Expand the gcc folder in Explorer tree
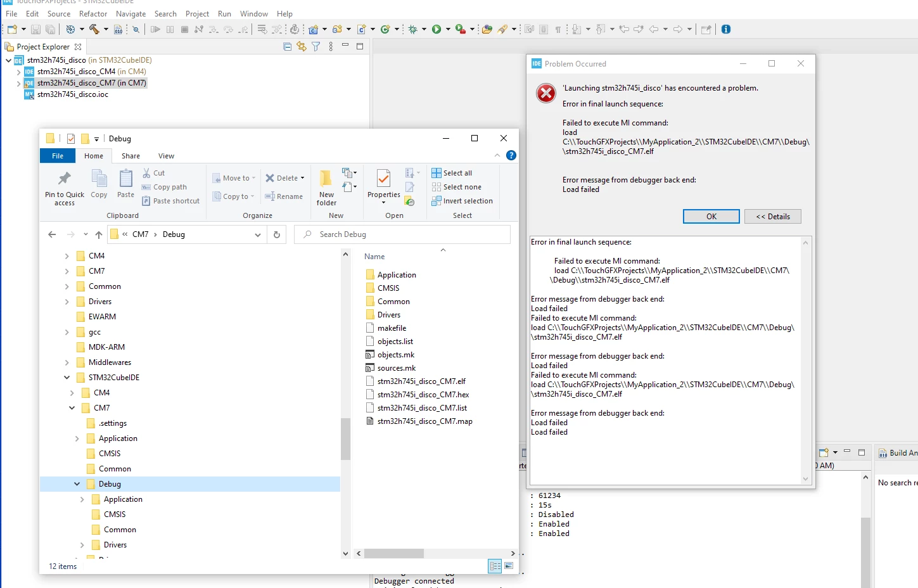Screen dimensions: 918x588 click(x=67, y=332)
